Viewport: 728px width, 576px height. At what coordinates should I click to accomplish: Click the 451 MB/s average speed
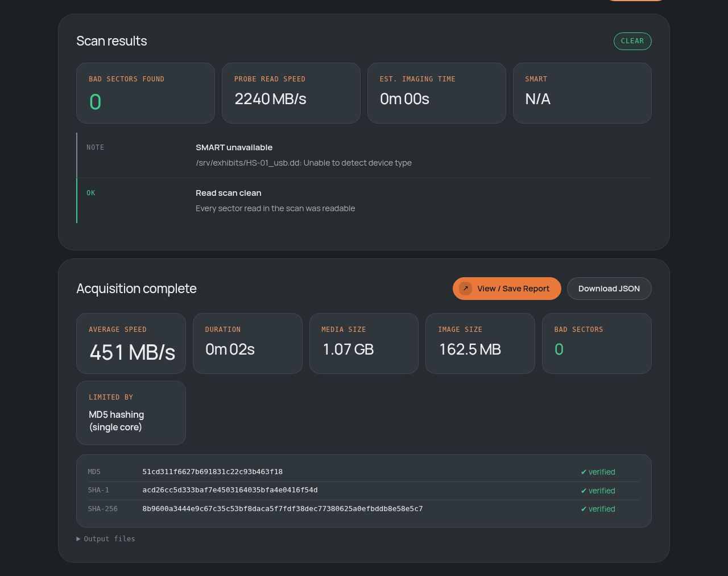pyautogui.click(x=132, y=352)
